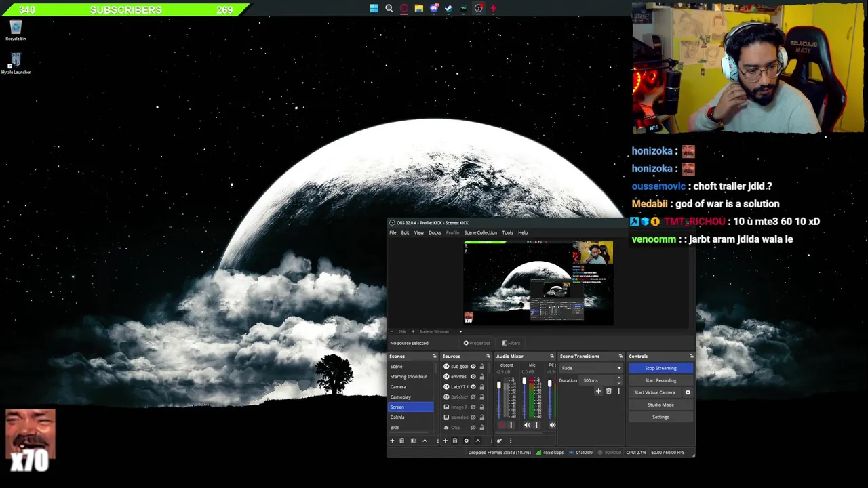Open OBS Settings button
This screenshot has width=868, height=488.
coord(660,417)
